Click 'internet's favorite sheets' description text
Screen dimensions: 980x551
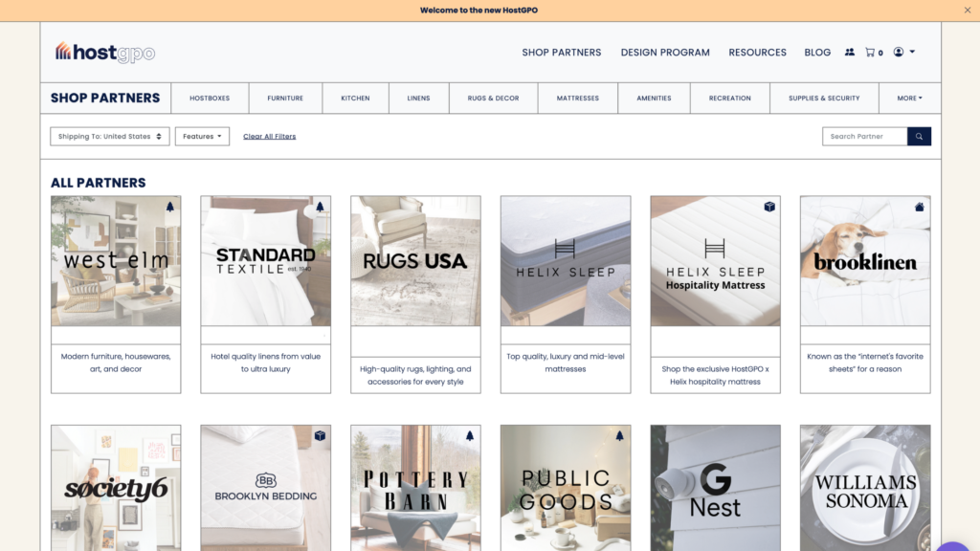coord(865,363)
